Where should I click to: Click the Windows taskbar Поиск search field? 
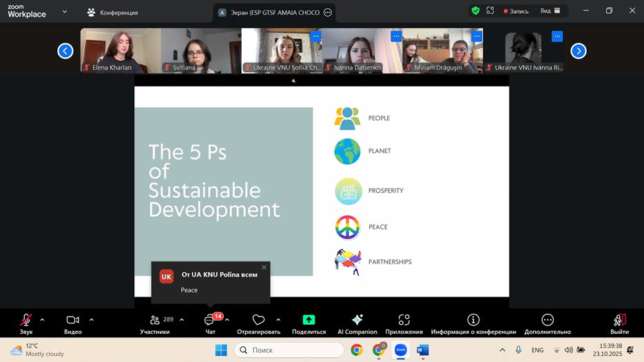(289, 350)
